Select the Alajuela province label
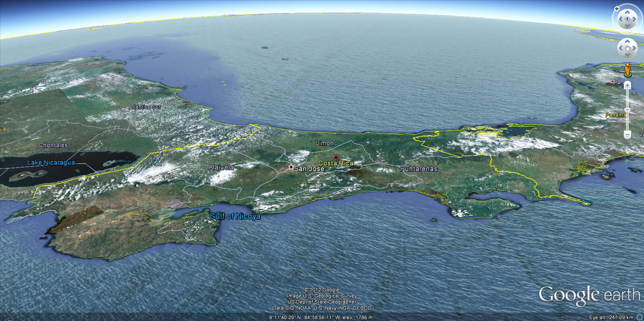 (221, 167)
